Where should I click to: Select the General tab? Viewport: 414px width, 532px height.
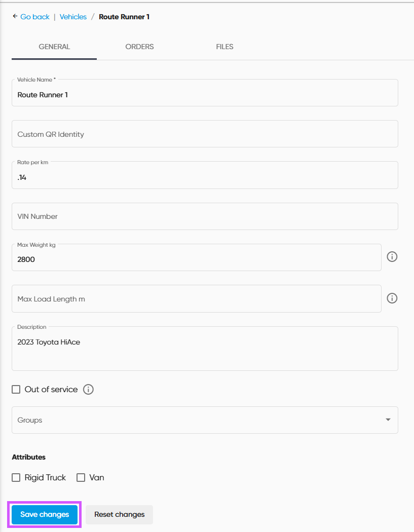point(54,47)
